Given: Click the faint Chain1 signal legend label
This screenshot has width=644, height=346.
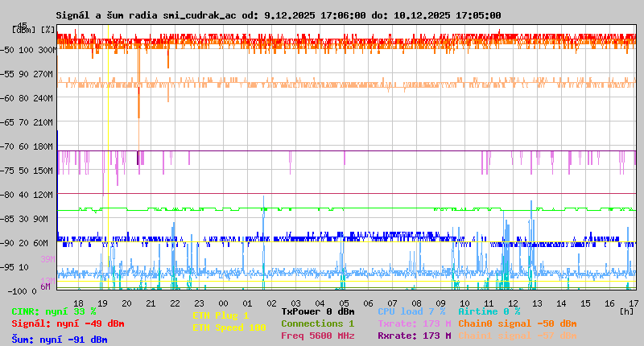Looking at the screenshot, I should (x=517, y=336).
